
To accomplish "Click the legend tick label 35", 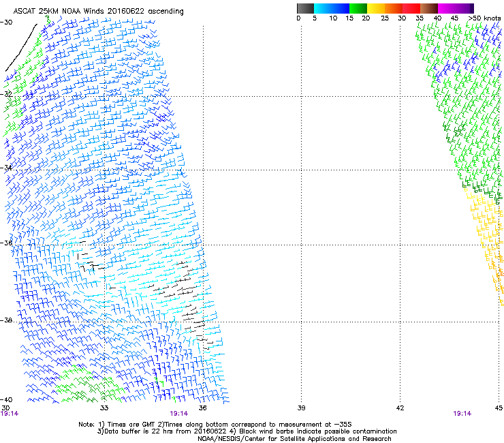I will click(x=420, y=18).
